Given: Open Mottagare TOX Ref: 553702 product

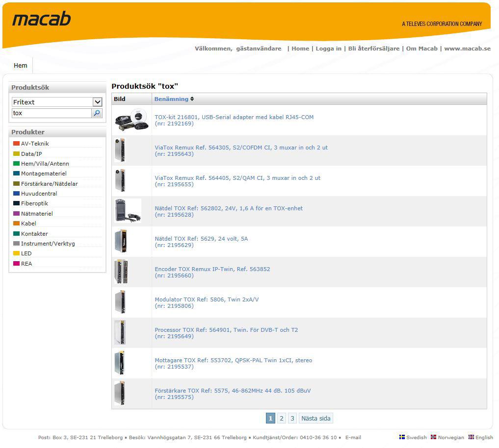Looking at the screenshot, I should (x=233, y=360).
